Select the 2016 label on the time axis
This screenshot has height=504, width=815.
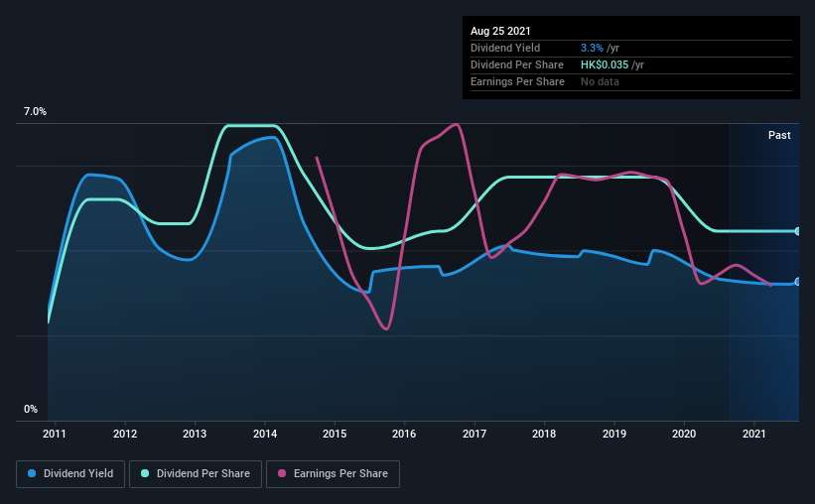click(404, 434)
